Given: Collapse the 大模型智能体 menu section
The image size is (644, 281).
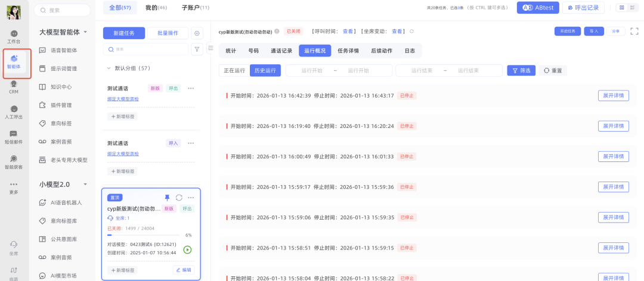Looking at the screenshot, I should [86, 32].
